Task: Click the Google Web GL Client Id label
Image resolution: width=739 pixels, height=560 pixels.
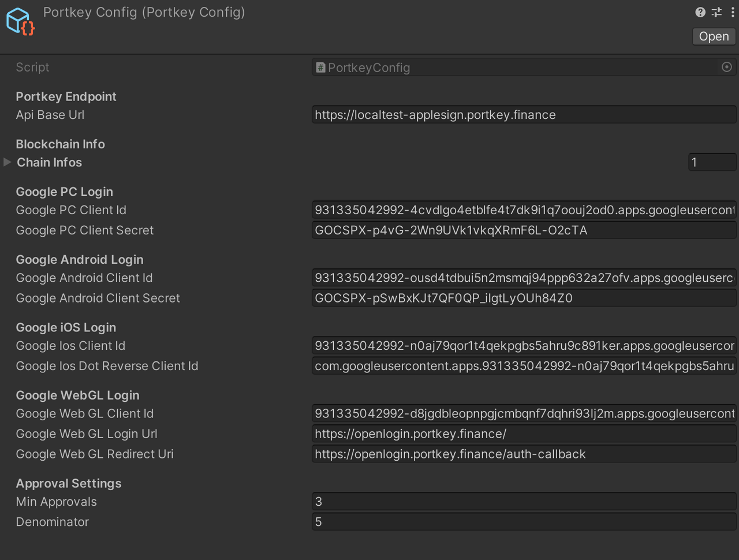Action: coord(85,413)
